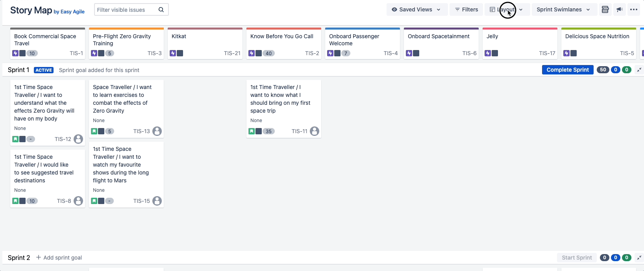Click the Start Sprint button
This screenshot has height=271, width=644.
577,258
